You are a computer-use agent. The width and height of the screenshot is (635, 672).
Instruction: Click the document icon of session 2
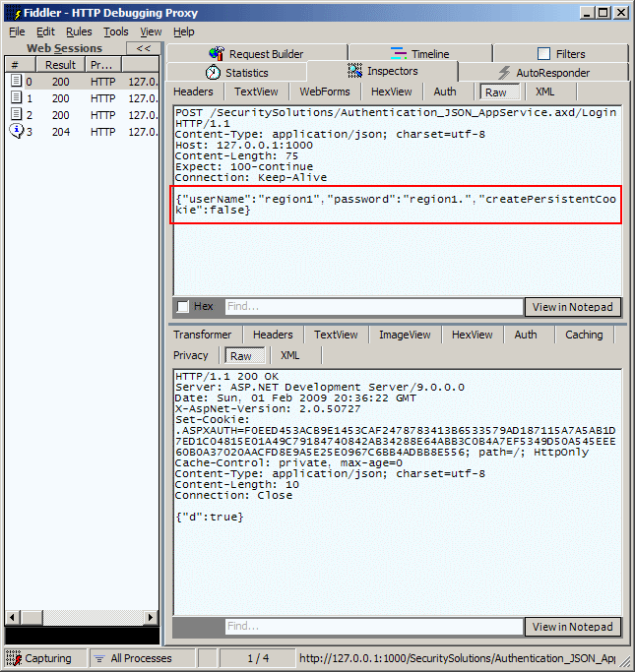(x=17, y=114)
